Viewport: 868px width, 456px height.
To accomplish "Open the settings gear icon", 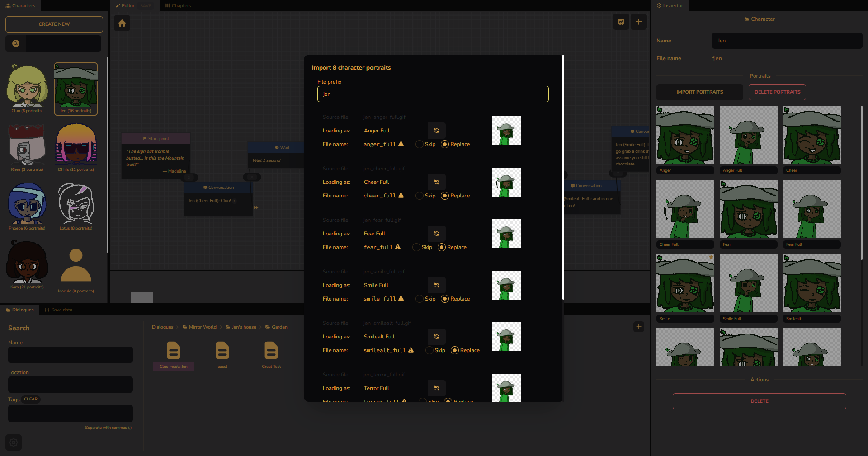I will [x=14, y=442].
